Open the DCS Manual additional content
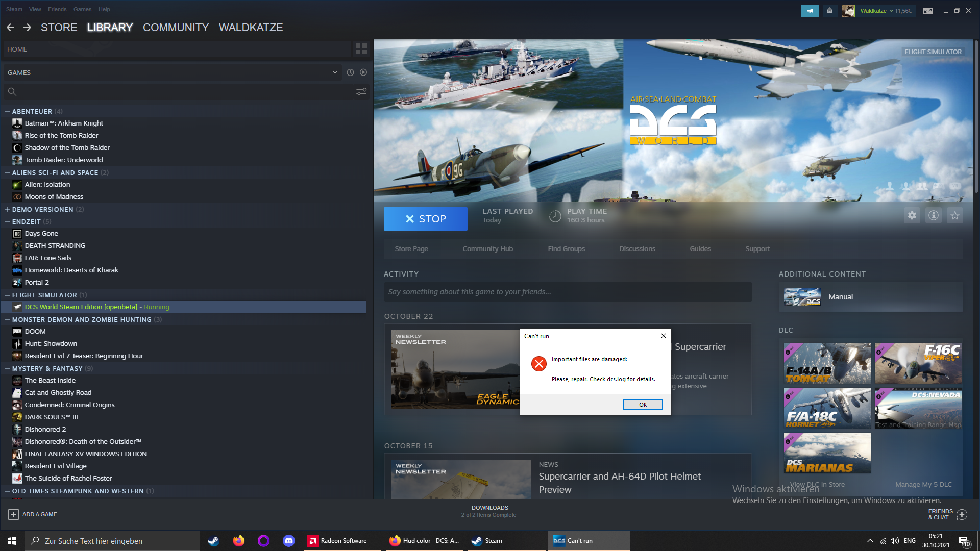 (871, 297)
